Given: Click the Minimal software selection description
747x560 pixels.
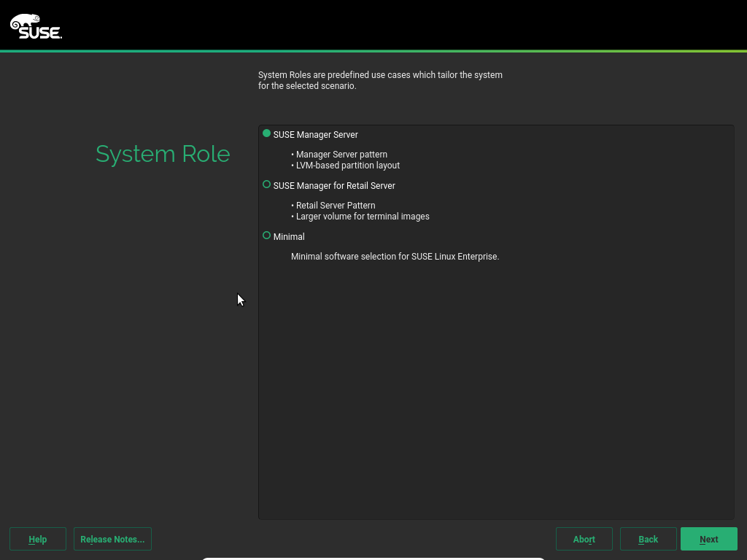Looking at the screenshot, I should (x=395, y=256).
